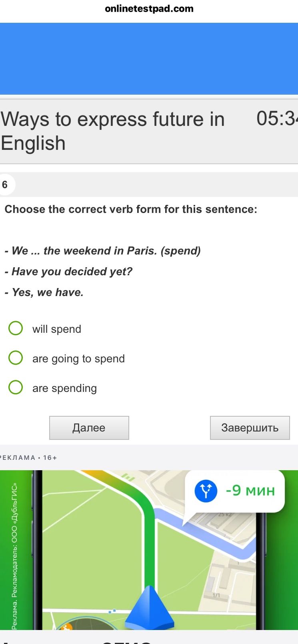Tap the question number 6 badge
Viewport: 298px width, 644px height.
point(6,185)
